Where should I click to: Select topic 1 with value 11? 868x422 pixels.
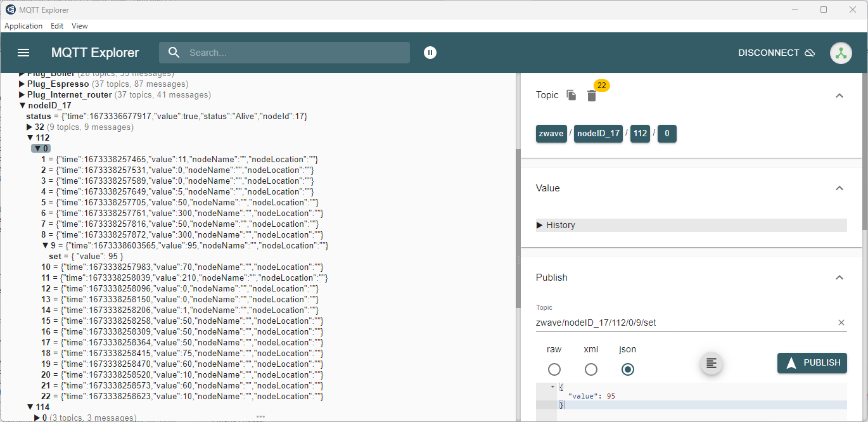[179, 159]
